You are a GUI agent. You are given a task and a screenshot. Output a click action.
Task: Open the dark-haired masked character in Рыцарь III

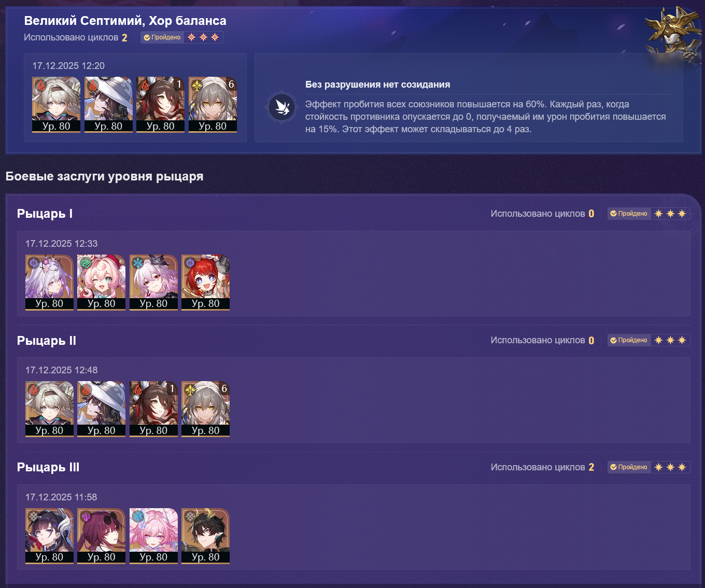pyautogui.click(x=49, y=536)
